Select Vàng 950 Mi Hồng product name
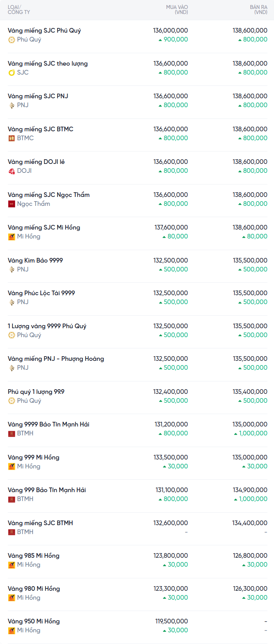 pyautogui.click(x=34, y=621)
